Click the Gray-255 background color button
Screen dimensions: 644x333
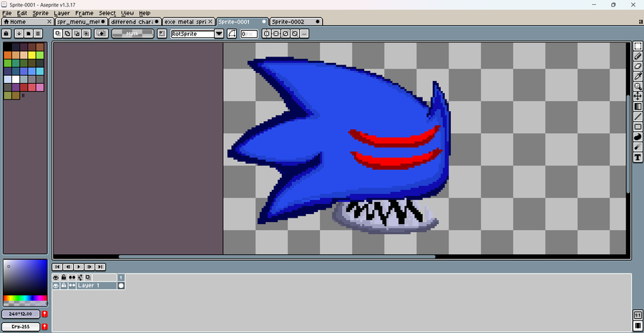(21, 327)
